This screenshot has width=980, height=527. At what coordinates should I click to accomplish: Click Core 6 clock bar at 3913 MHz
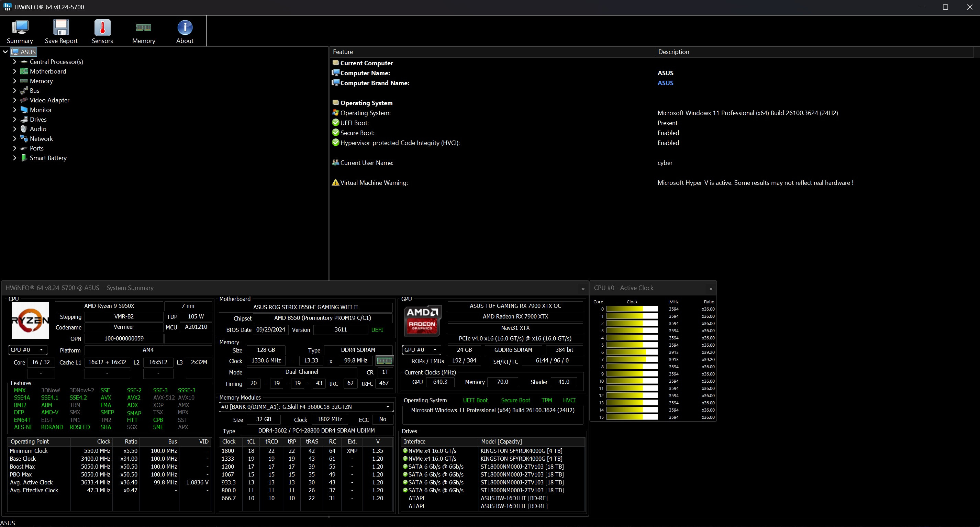pyautogui.click(x=632, y=352)
